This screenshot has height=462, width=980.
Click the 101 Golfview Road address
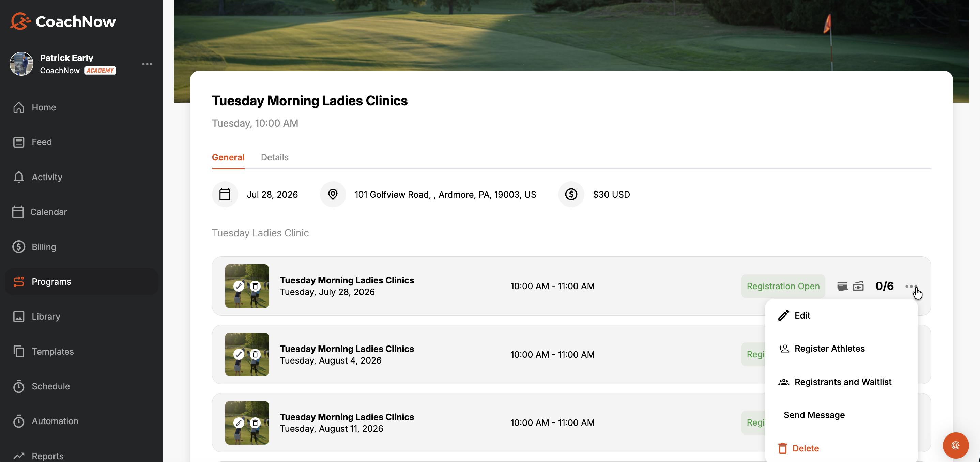pos(445,194)
